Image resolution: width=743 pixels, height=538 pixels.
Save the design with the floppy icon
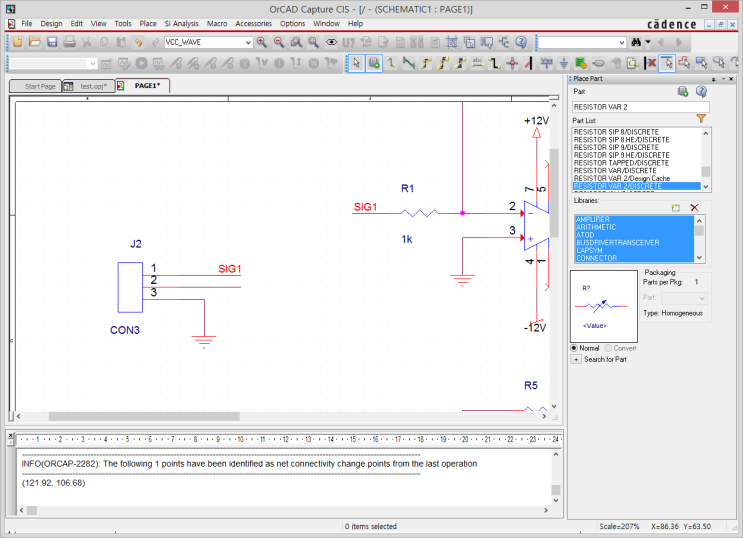[x=52, y=42]
